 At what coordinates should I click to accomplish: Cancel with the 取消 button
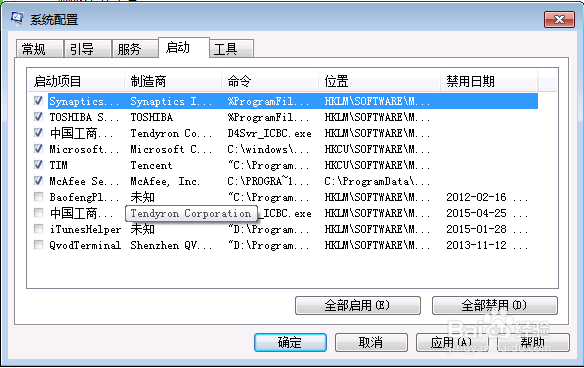[371, 342]
